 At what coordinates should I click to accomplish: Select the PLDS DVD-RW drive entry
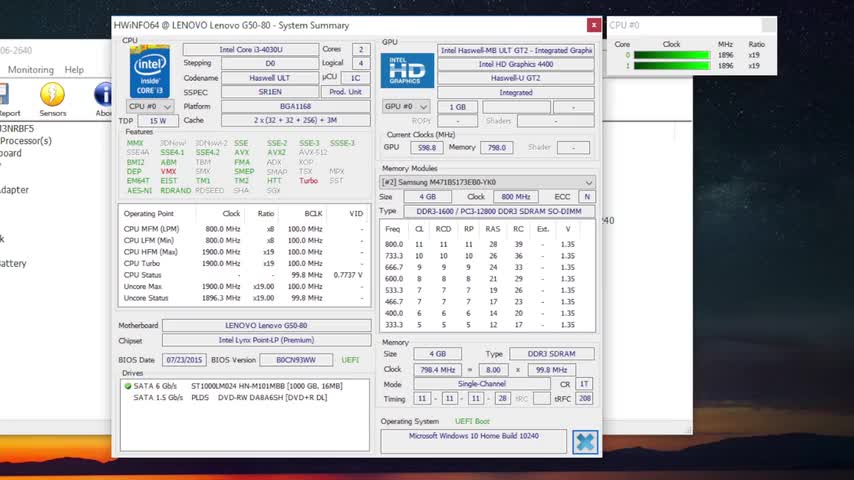230,398
